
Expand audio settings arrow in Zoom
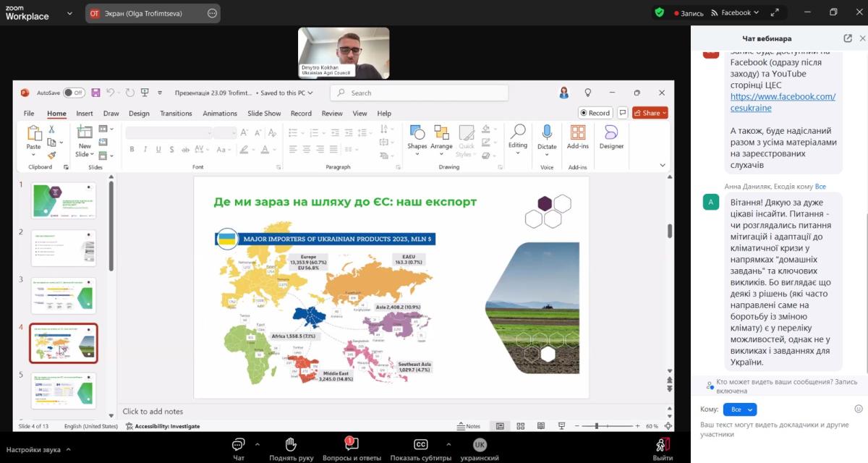[x=69, y=449]
